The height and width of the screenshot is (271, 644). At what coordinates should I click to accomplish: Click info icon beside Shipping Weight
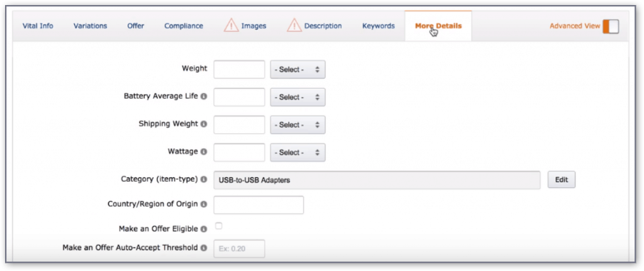(204, 124)
